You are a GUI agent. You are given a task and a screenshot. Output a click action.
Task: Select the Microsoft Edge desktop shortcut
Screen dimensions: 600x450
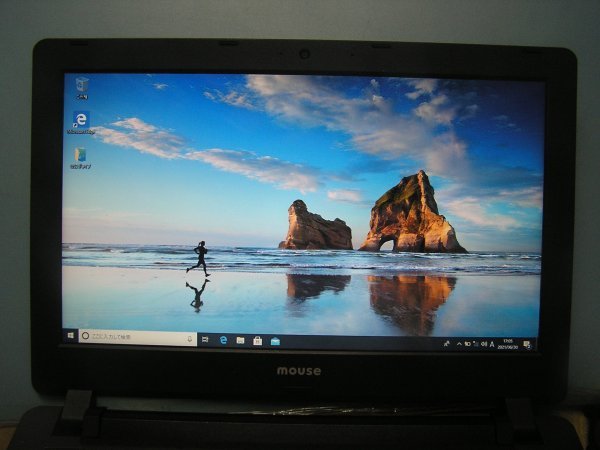click(x=81, y=123)
